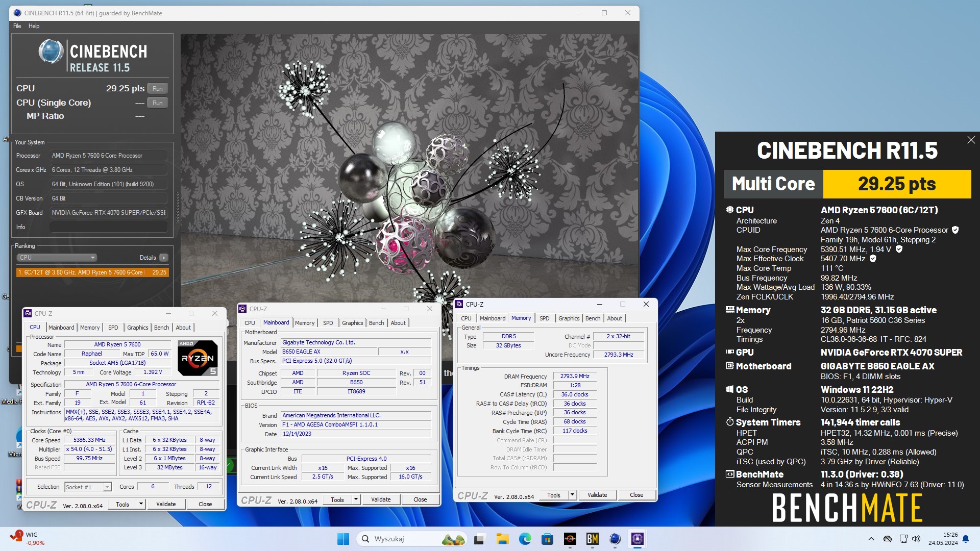
Task: Open Task View from the taskbar
Action: [479, 539]
